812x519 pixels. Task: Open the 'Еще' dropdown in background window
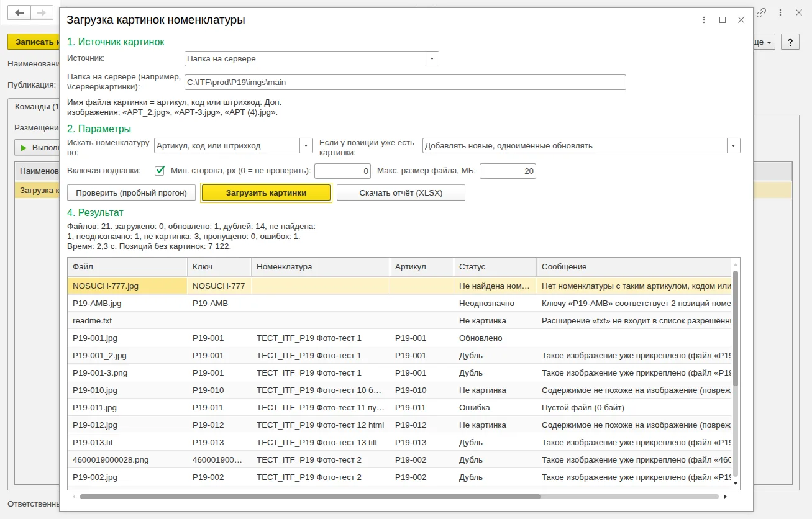pyautogui.click(x=764, y=42)
